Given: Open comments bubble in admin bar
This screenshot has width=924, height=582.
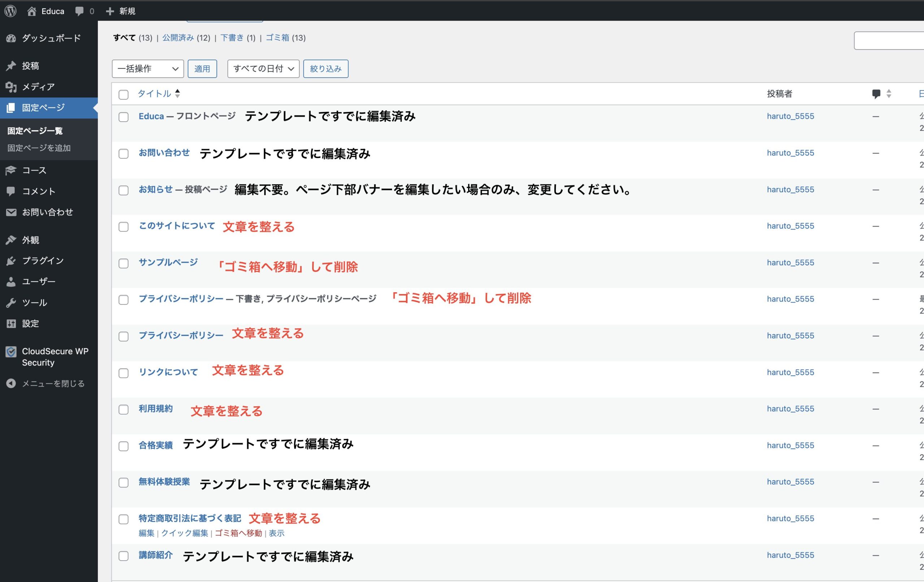Looking at the screenshot, I should point(79,11).
